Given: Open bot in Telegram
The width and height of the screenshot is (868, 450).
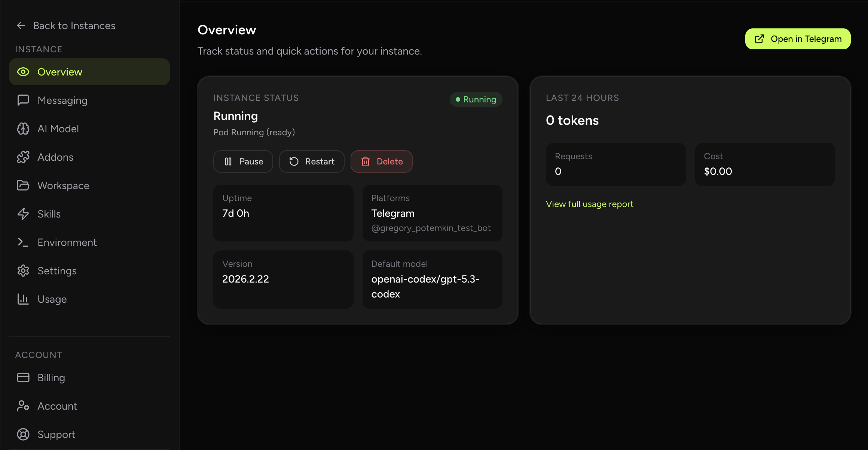Looking at the screenshot, I should (798, 38).
